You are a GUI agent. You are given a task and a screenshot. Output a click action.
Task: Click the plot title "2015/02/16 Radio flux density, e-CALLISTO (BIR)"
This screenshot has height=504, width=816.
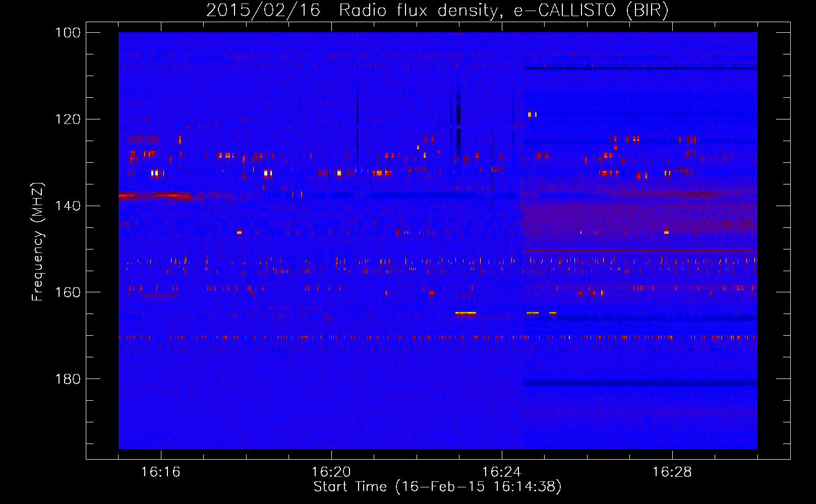point(437,11)
